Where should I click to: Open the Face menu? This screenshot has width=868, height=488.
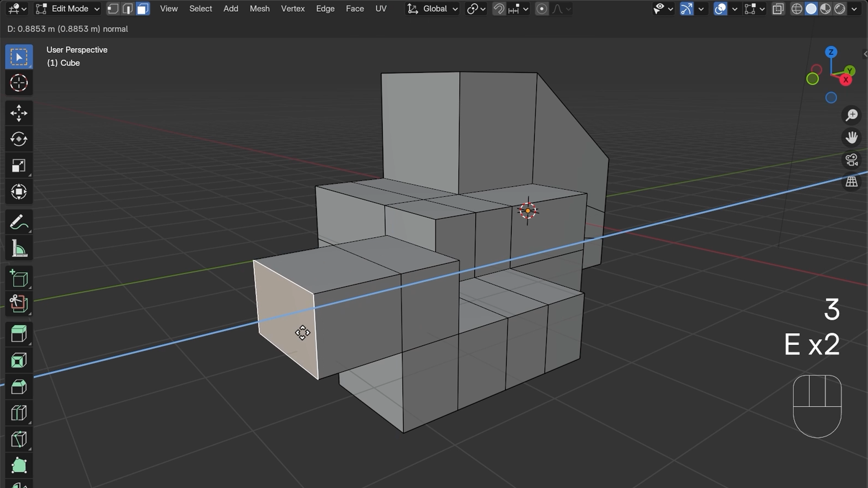pyautogui.click(x=355, y=9)
